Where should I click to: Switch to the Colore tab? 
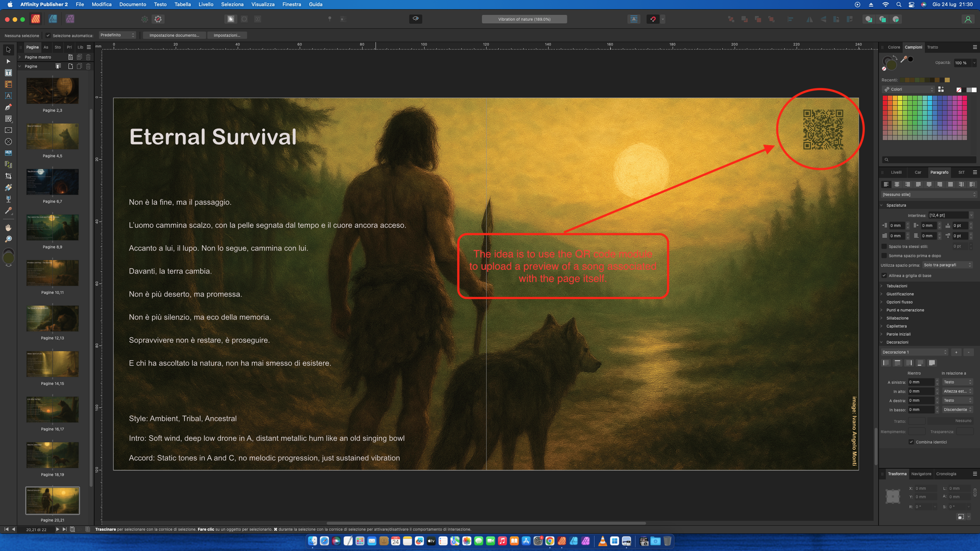point(894,47)
